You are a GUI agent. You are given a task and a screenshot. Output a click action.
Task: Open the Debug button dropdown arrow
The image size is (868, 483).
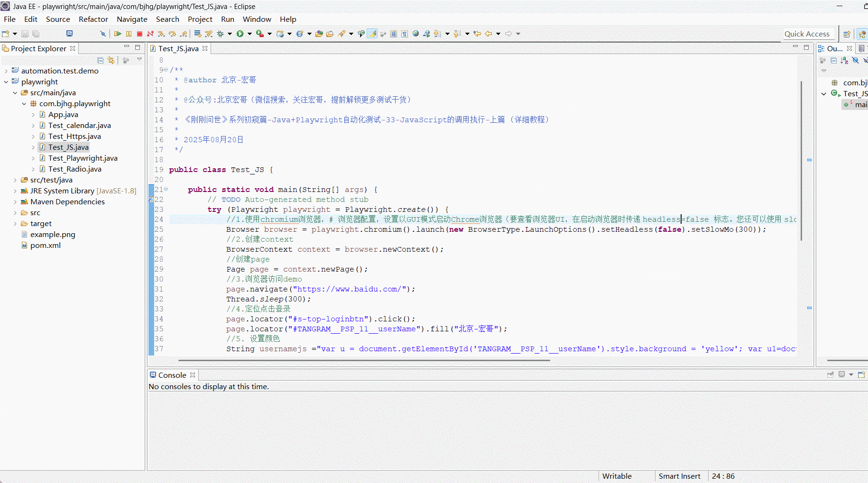click(230, 34)
